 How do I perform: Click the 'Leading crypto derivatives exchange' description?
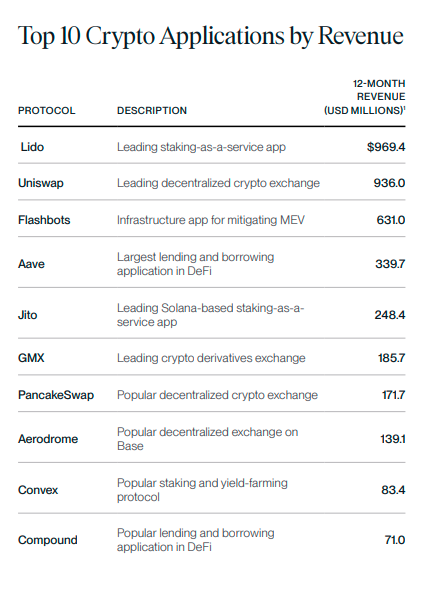tap(211, 358)
